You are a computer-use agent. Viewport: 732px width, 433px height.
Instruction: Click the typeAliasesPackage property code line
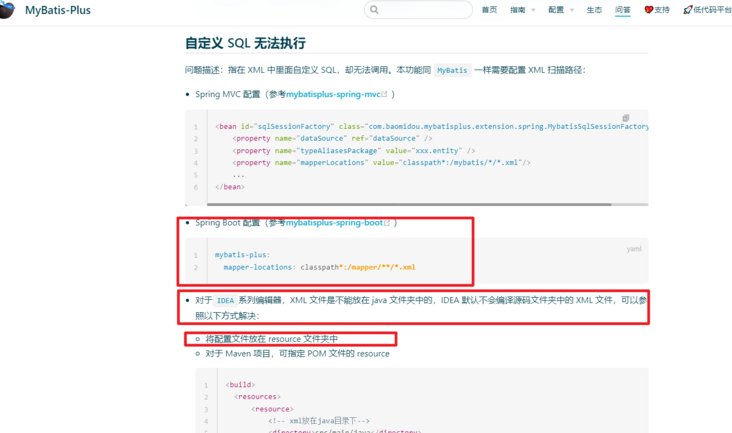tap(353, 151)
